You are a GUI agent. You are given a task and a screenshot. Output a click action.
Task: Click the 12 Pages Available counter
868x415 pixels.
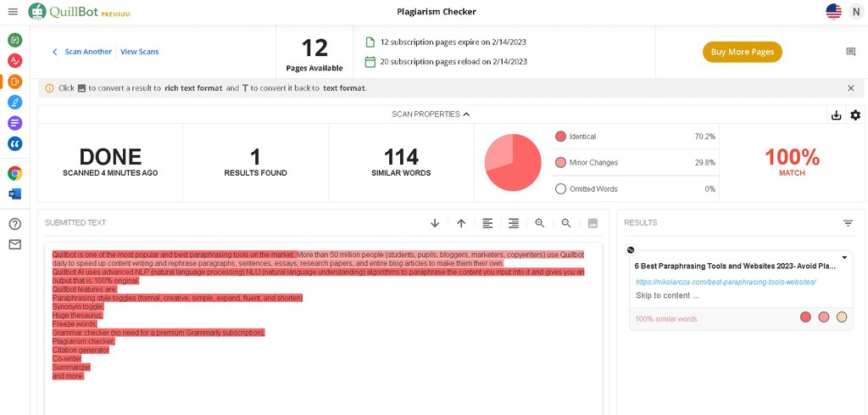pyautogui.click(x=314, y=55)
